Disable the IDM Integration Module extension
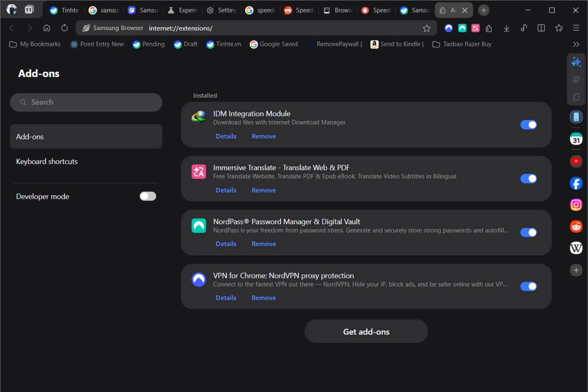588x392 pixels. pyautogui.click(x=529, y=125)
